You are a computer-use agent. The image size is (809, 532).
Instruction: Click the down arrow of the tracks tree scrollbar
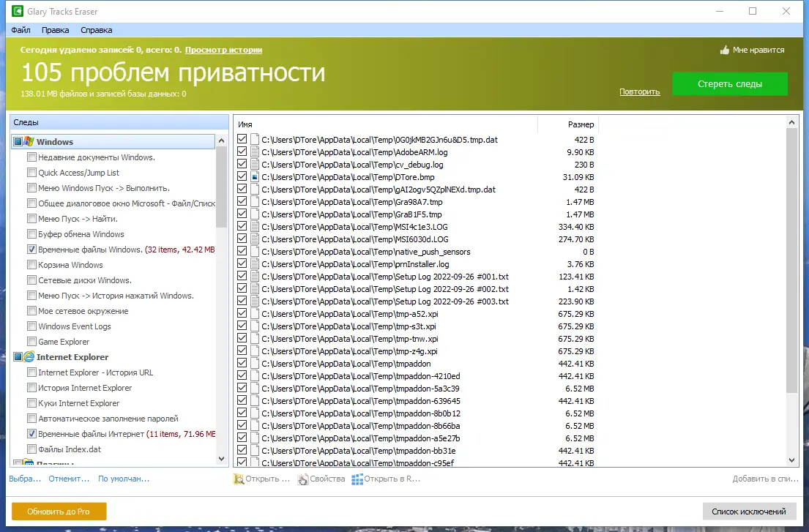tap(221, 459)
